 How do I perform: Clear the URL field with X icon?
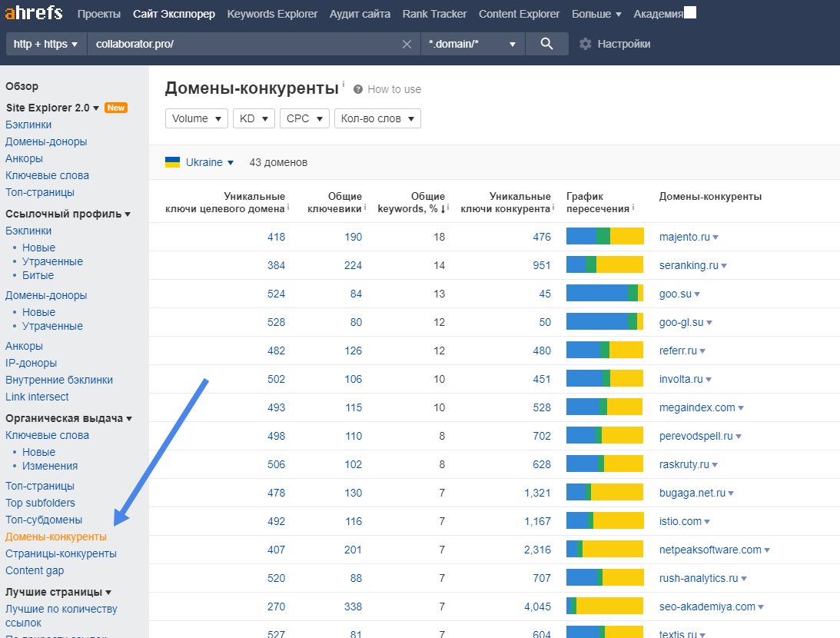point(407,45)
